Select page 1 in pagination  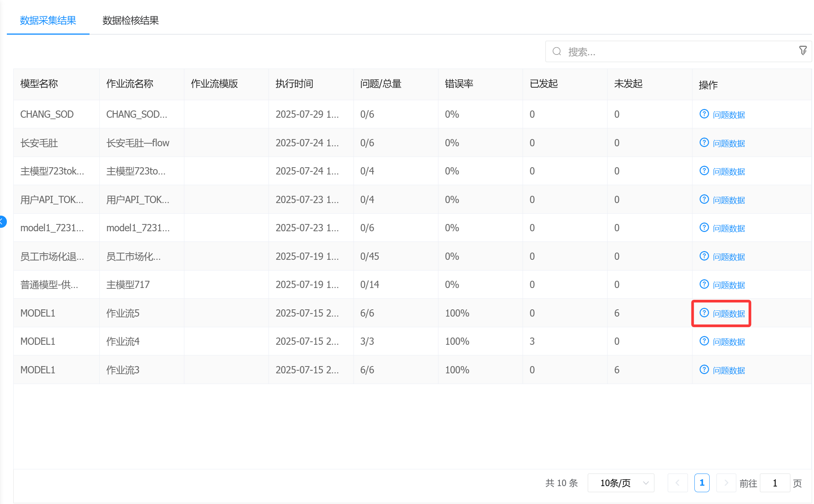pyautogui.click(x=702, y=483)
